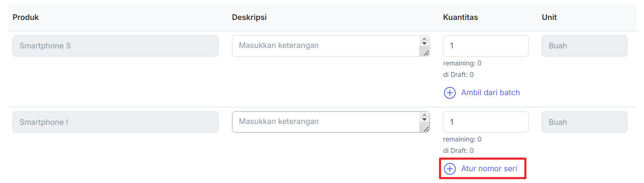Click the disabled Smartphone S product field

[x=115, y=46]
